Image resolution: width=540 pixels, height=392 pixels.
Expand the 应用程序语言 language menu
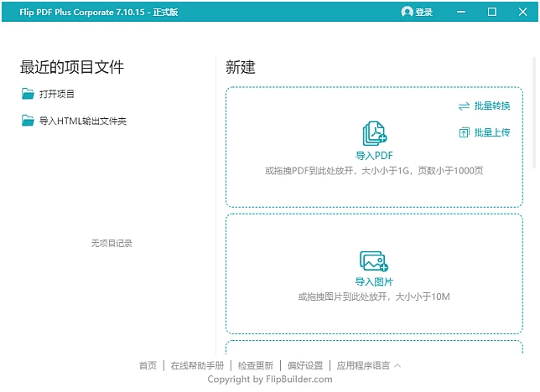(363, 366)
